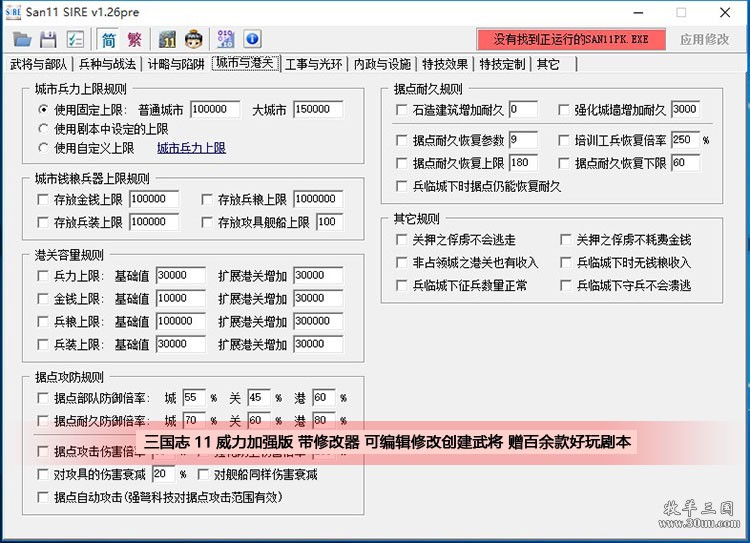Go to the 工事与光环 tab

pyautogui.click(x=313, y=64)
